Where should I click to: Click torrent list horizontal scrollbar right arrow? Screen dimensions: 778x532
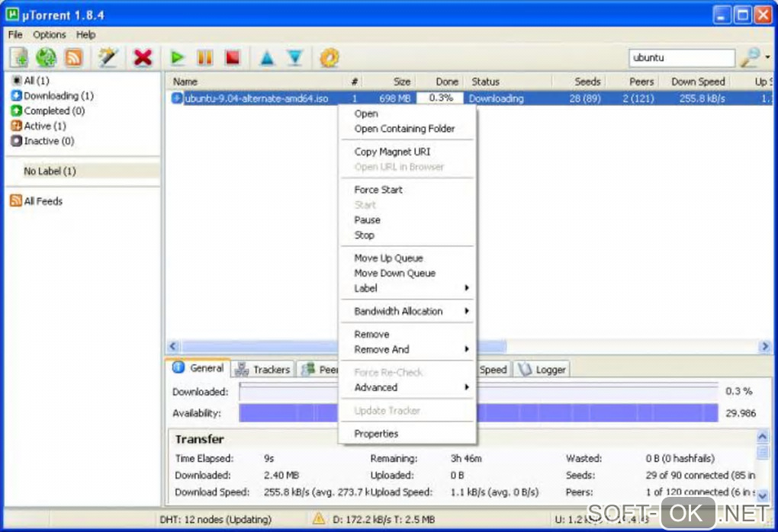tap(764, 346)
